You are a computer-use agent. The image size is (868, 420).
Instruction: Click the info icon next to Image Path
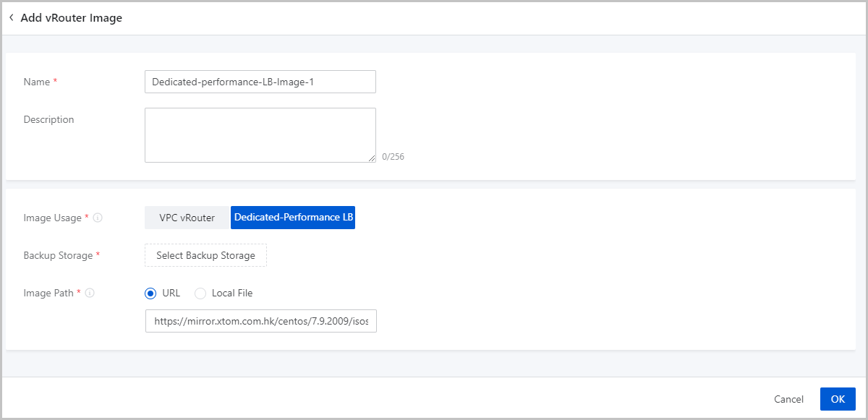pyautogui.click(x=90, y=293)
